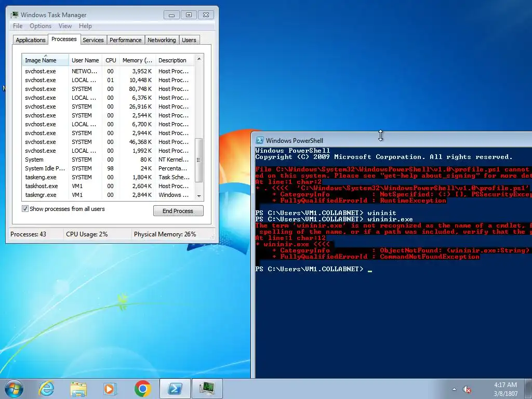Switch to the Users tab
532x399 pixels.
point(189,40)
